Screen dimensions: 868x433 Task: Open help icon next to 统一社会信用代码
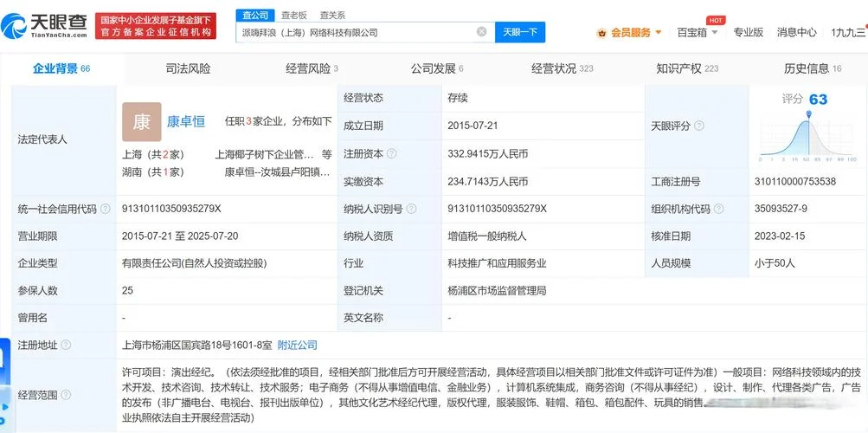[106, 209]
